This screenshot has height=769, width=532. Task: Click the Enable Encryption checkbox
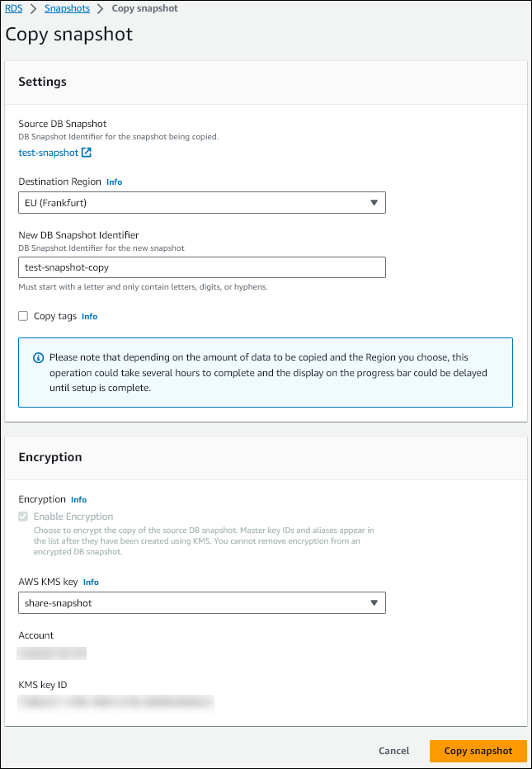(22, 516)
